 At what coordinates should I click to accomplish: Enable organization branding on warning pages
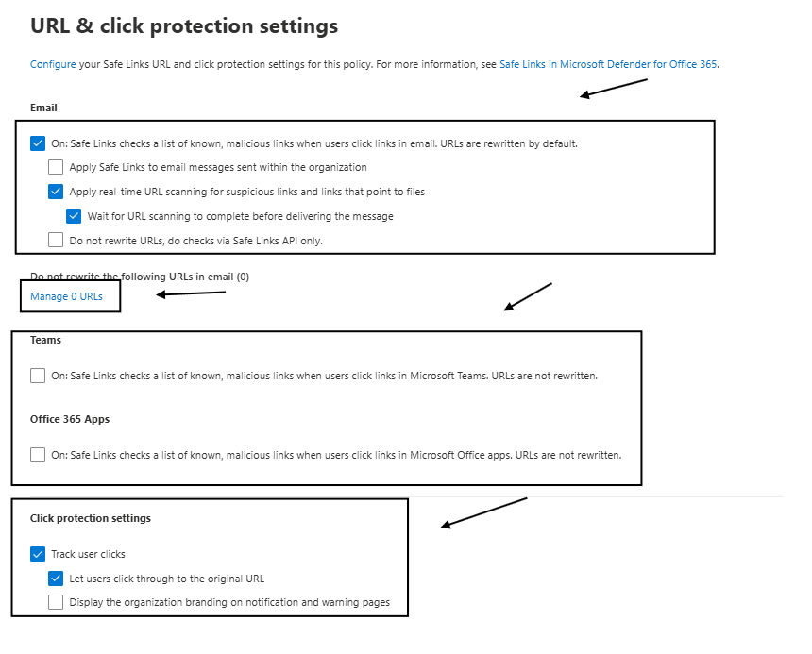56,601
